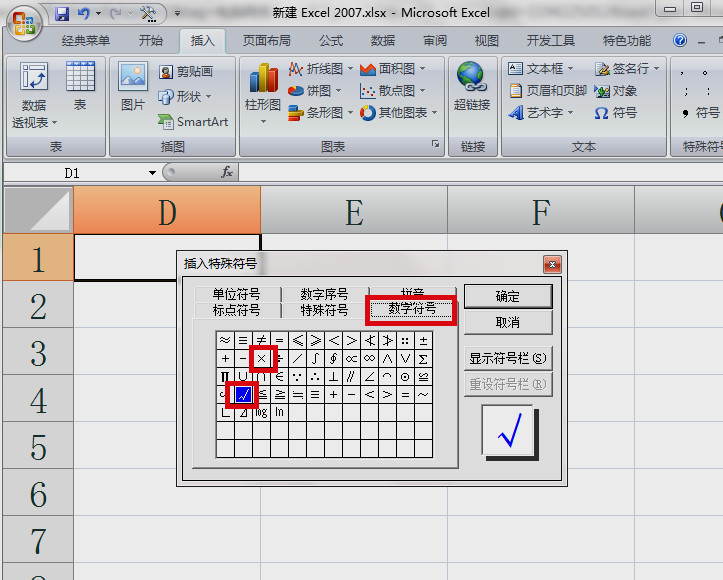Pick the proportional-to ∝ symbol
Viewport: 723px width, 580px height.
point(351,358)
